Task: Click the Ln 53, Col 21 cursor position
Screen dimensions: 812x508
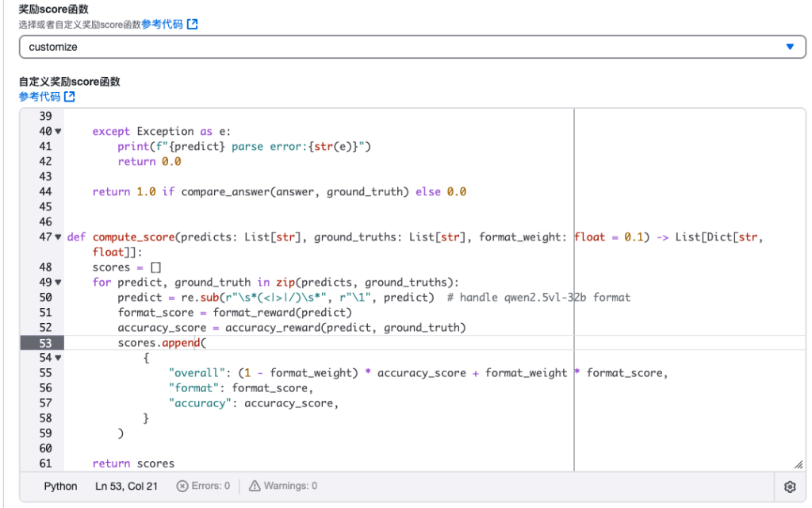Action: (126, 487)
